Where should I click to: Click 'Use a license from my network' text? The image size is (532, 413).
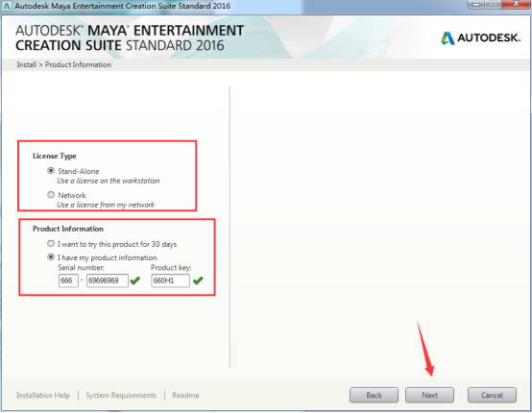pos(106,205)
